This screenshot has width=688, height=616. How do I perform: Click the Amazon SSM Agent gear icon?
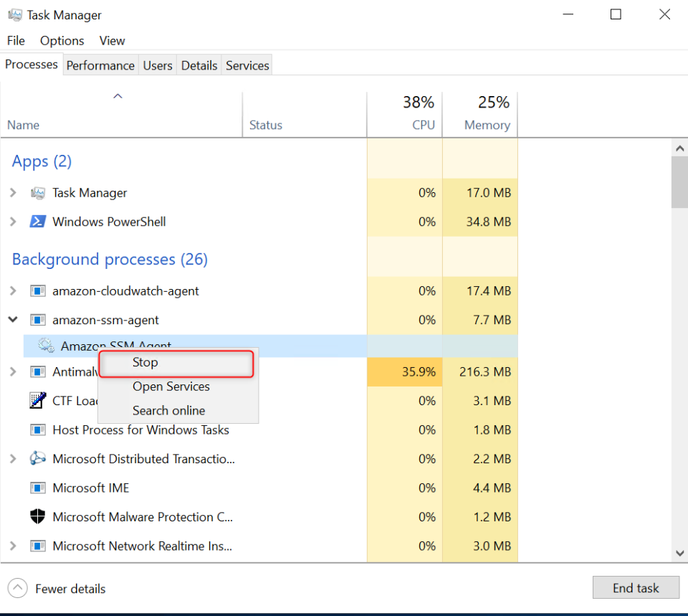(x=47, y=346)
